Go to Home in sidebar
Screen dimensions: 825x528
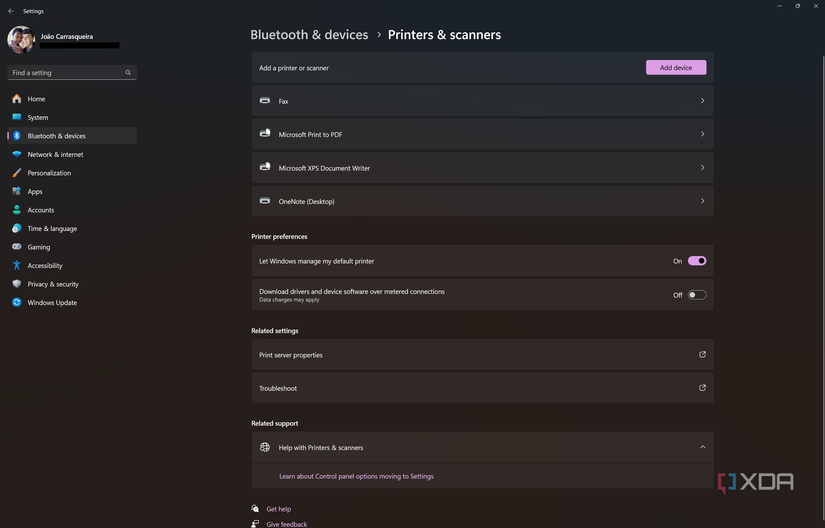point(36,99)
